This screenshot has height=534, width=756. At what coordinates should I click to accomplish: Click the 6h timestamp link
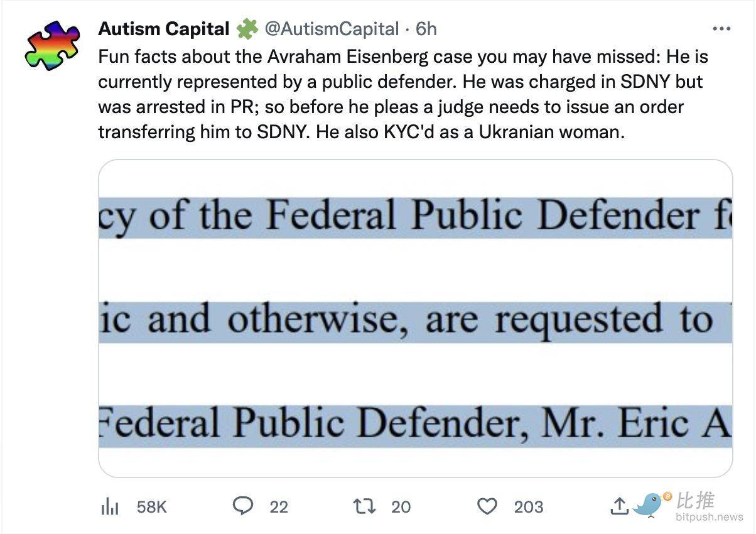click(x=426, y=29)
